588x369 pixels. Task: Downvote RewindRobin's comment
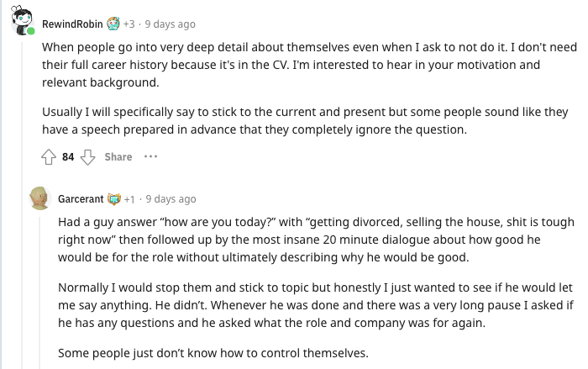click(x=87, y=157)
